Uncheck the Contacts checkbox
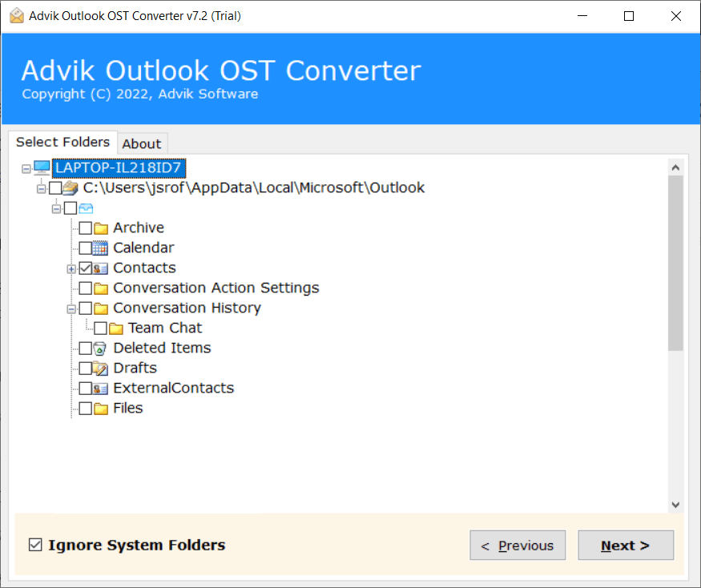701x588 pixels. point(86,268)
